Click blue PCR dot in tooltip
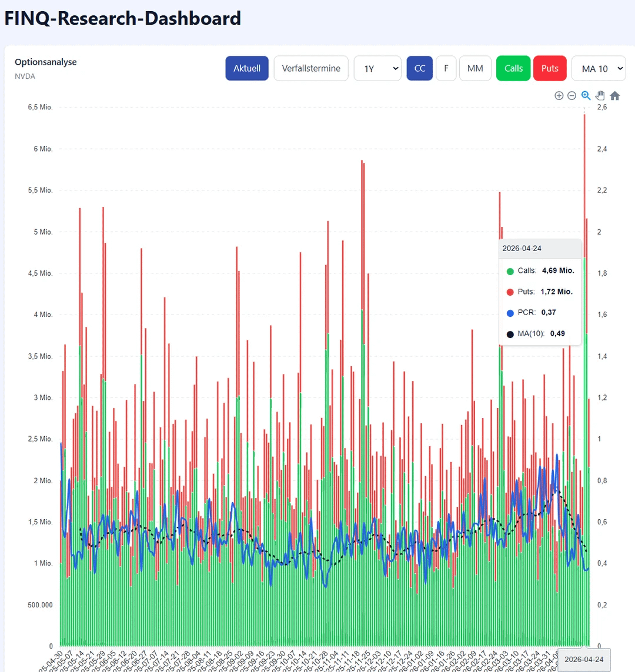The width and height of the screenshot is (635, 672). click(x=510, y=313)
